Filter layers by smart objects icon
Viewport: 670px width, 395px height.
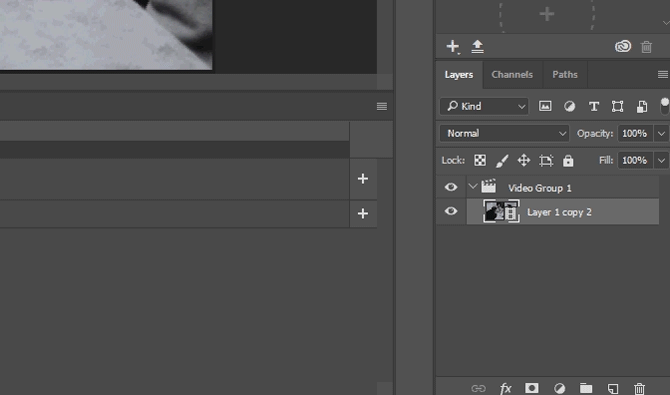point(641,106)
